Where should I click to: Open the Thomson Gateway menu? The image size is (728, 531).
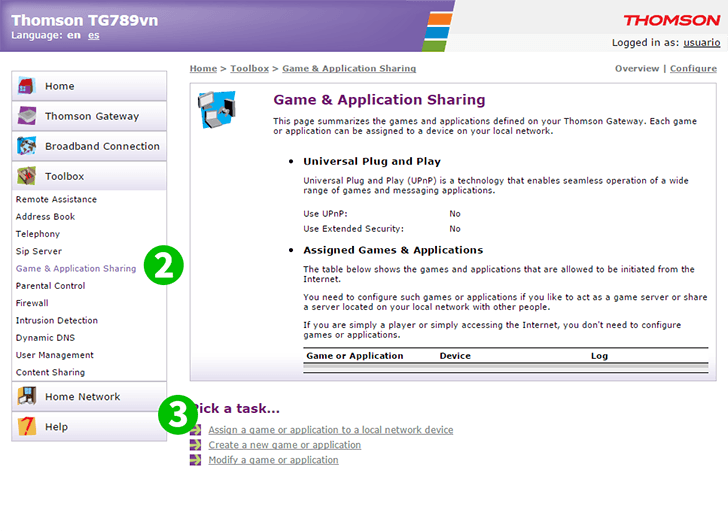(89, 116)
